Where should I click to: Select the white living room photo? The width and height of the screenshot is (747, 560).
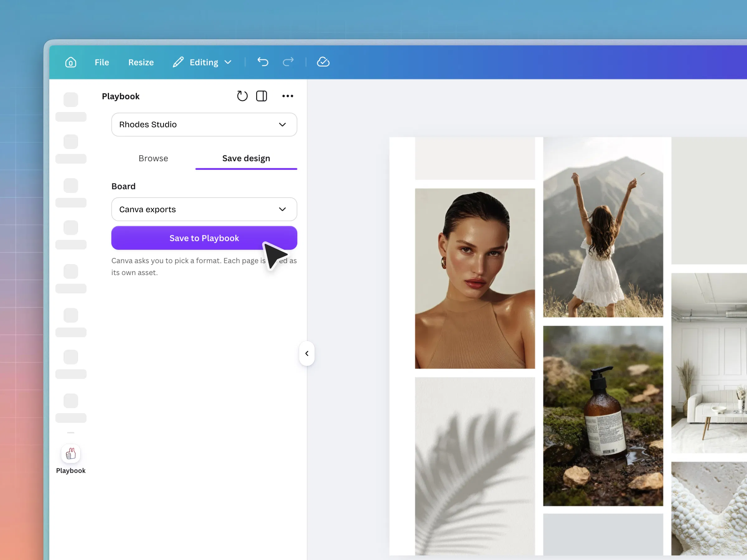tap(709, 363)
